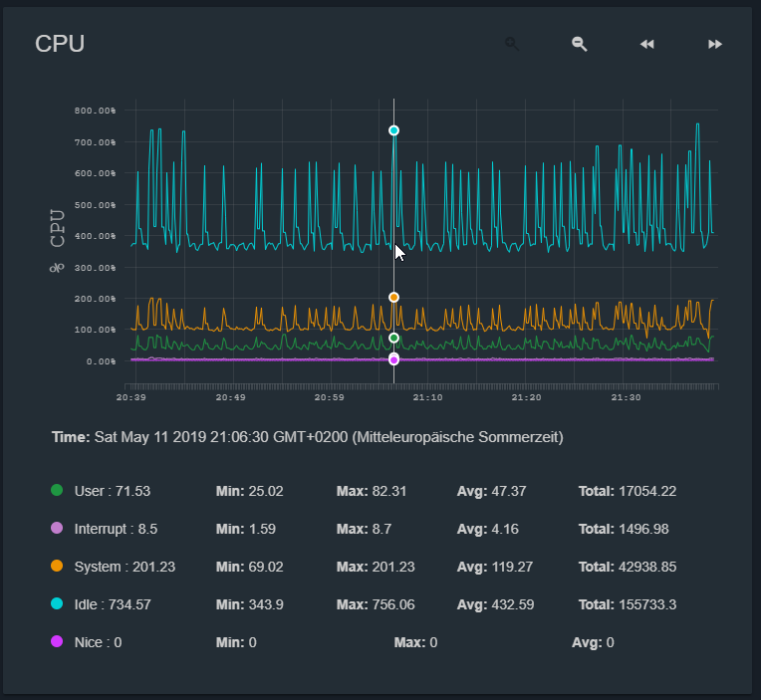Click the 20:49 tick on the time axis
Image resolution: width=761 pixels, height=700 pixels.
(x=230, y=397)
